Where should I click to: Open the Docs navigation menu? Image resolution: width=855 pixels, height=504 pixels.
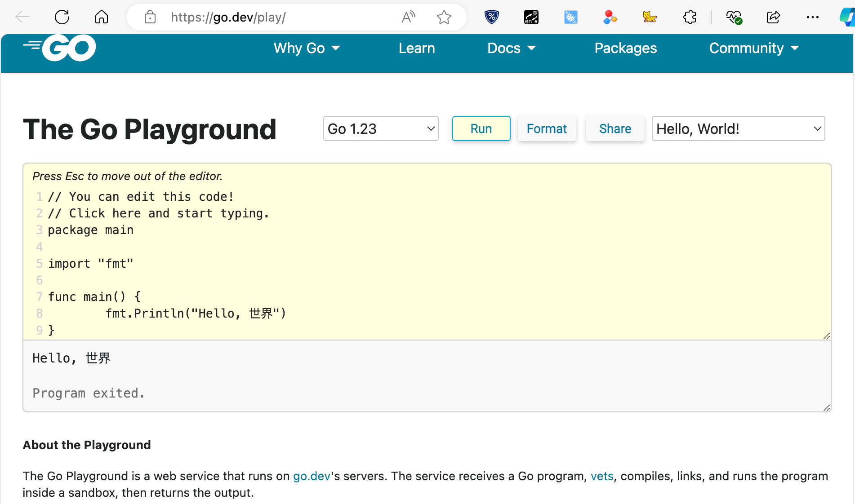(512, 48)
